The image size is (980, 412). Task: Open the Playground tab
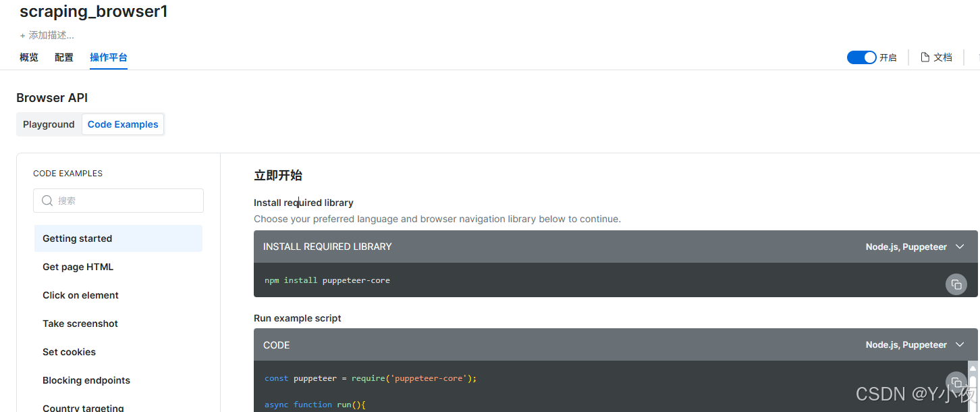pyautogui.click(x=49, y=124)
